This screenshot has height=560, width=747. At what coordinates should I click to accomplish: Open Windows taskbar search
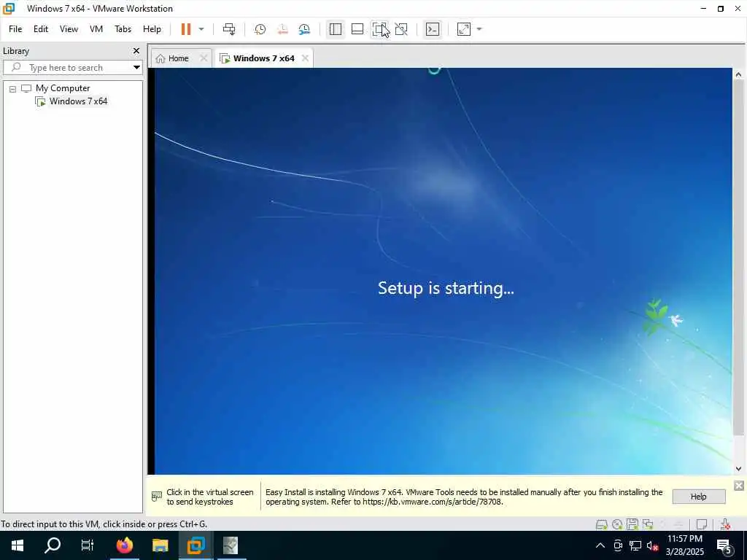tap(53, 545)
